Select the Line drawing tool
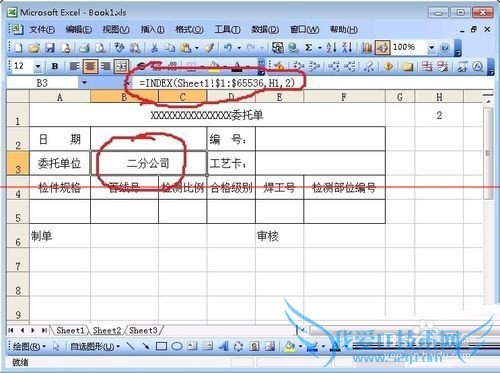Image resolution: width=500 pixels, height=373 pixels. pyautogui.click(x=131, y=346)
